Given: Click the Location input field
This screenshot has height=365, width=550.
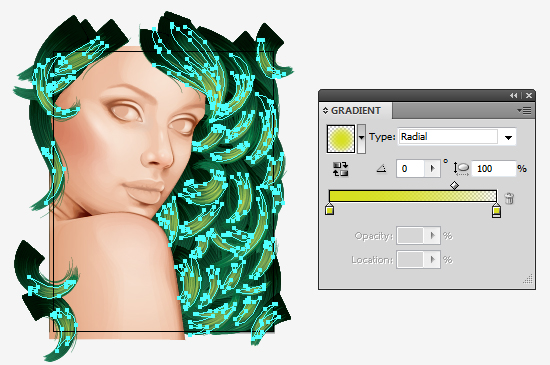Looking at the screenshot, I should pyautogui.click(x=410, y=260).
